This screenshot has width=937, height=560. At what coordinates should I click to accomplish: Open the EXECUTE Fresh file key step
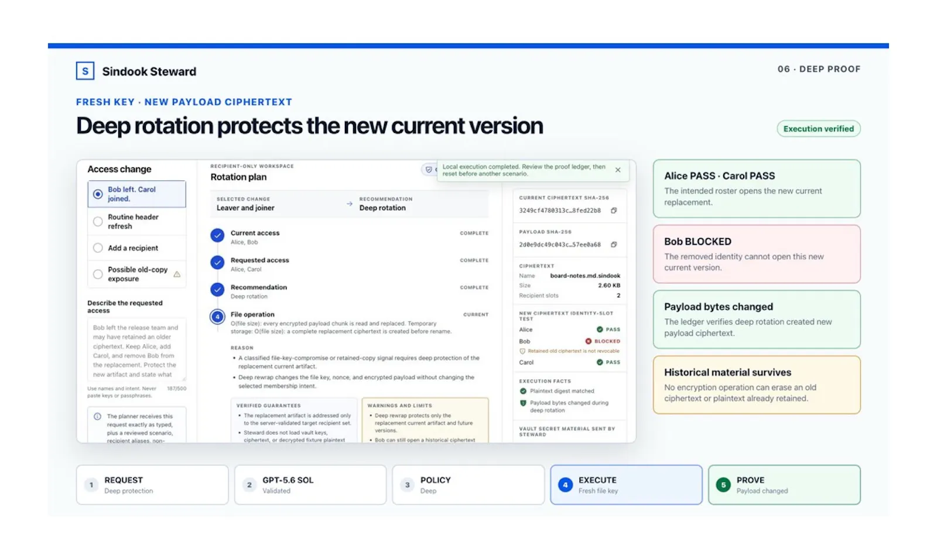(626, 485)
